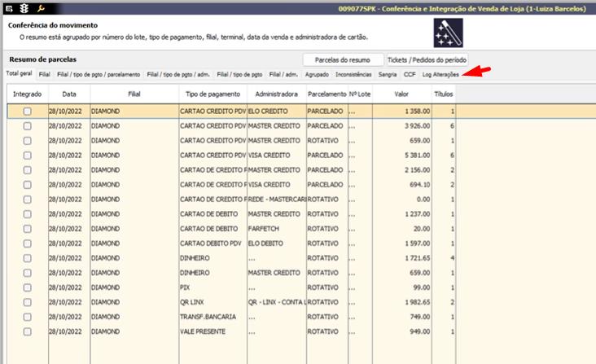Screen dimensions: 596x364
Task: Click the magic wand wizard icon
Action: [449, 34]
